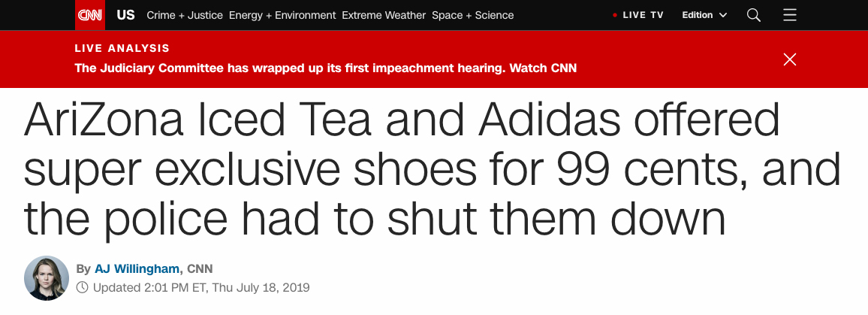
Task: Open author AJ Willingham's profile link
Action: pos(137,269)
